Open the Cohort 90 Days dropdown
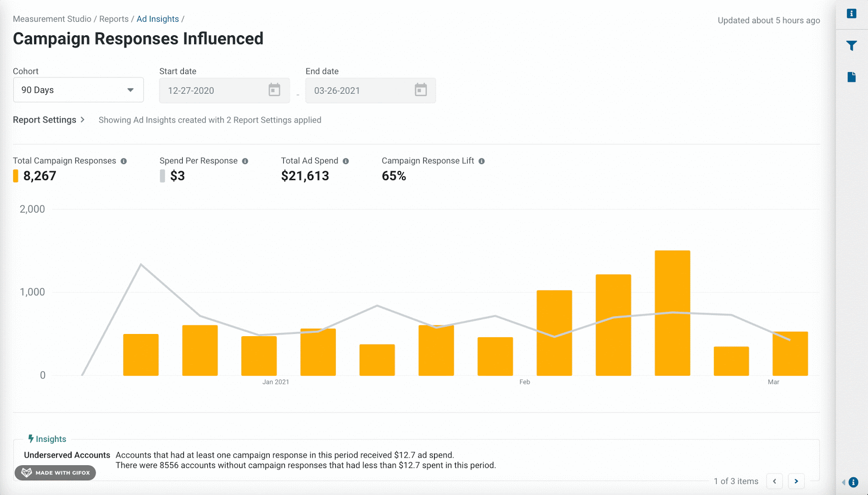 pos(78,90)
